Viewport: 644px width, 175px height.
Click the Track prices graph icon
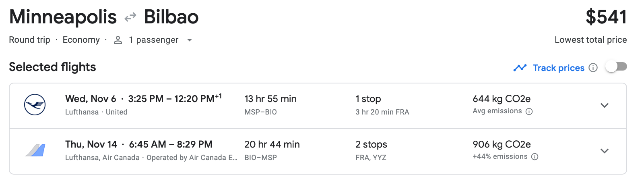pos(520,68)
